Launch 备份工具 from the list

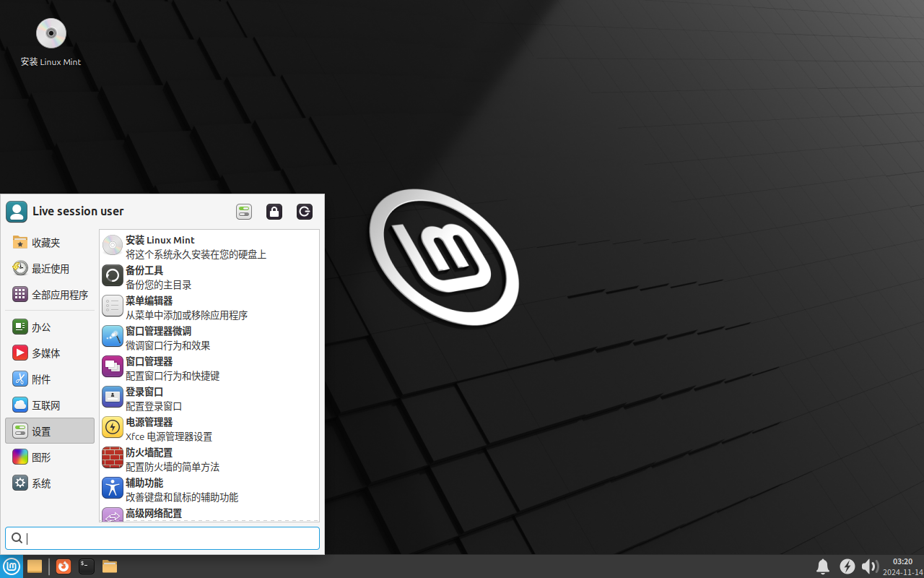[209, 277]
